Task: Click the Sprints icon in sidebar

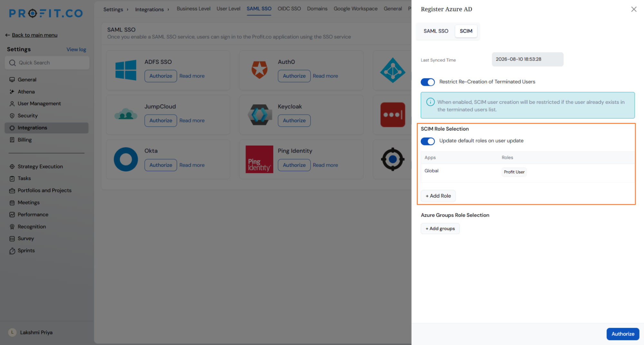Action: [x=12, y=251]
